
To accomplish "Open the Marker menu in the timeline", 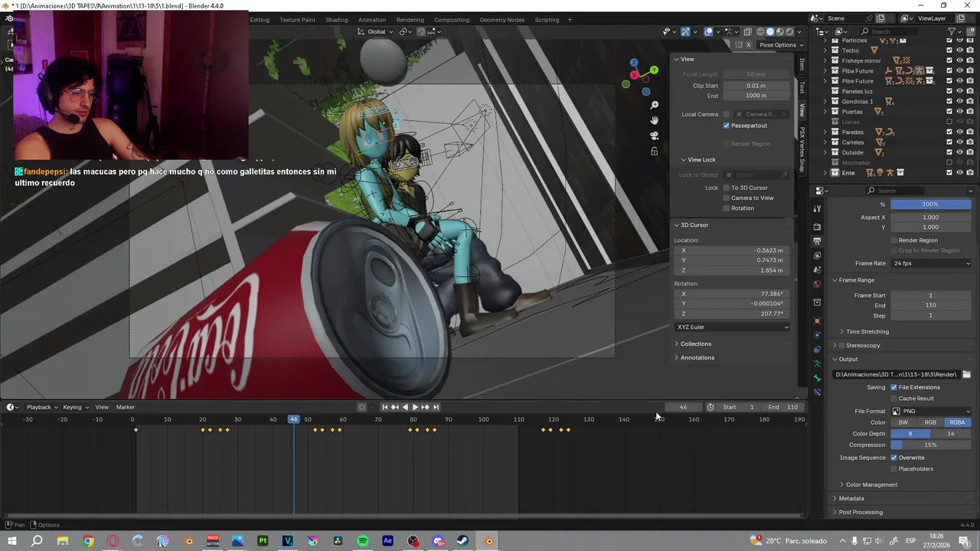I will click(x=125, y=407).
